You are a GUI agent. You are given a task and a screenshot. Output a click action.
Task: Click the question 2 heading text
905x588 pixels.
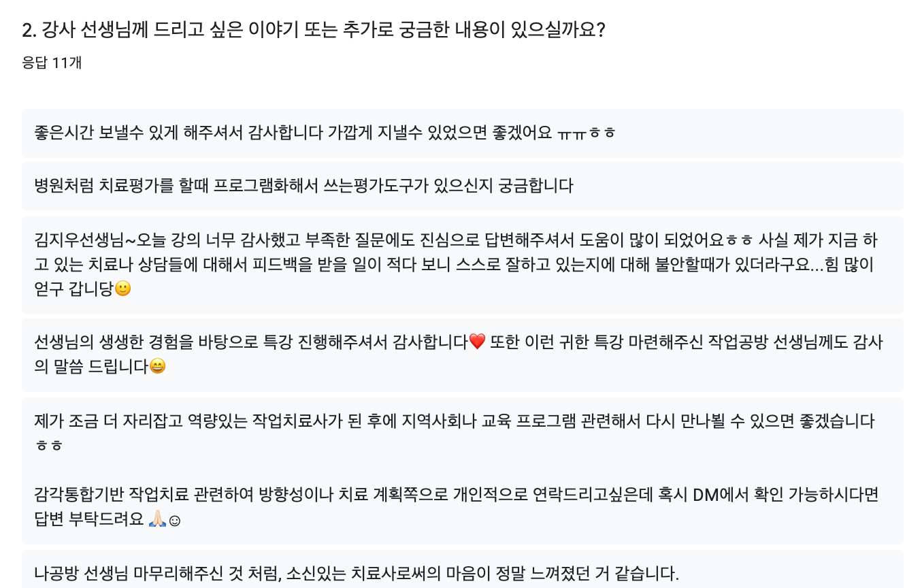click(x=313, y=30)
